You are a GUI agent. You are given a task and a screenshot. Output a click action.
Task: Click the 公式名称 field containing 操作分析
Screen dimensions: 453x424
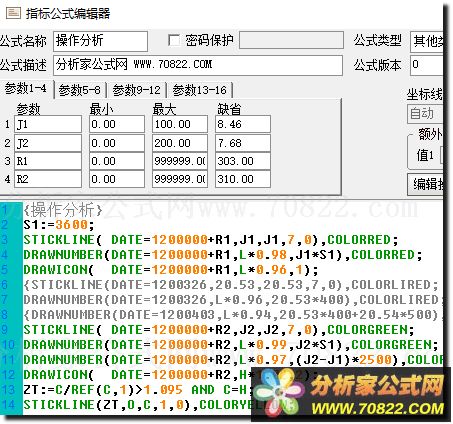pyautogui.click(x=100, y=41)
